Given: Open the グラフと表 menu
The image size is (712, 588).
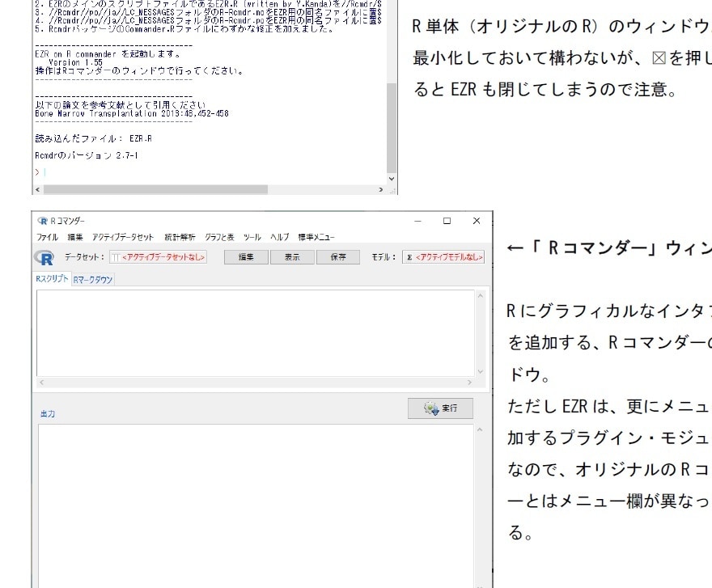Looking at the screenshot, I should click(x=219, y=237).
